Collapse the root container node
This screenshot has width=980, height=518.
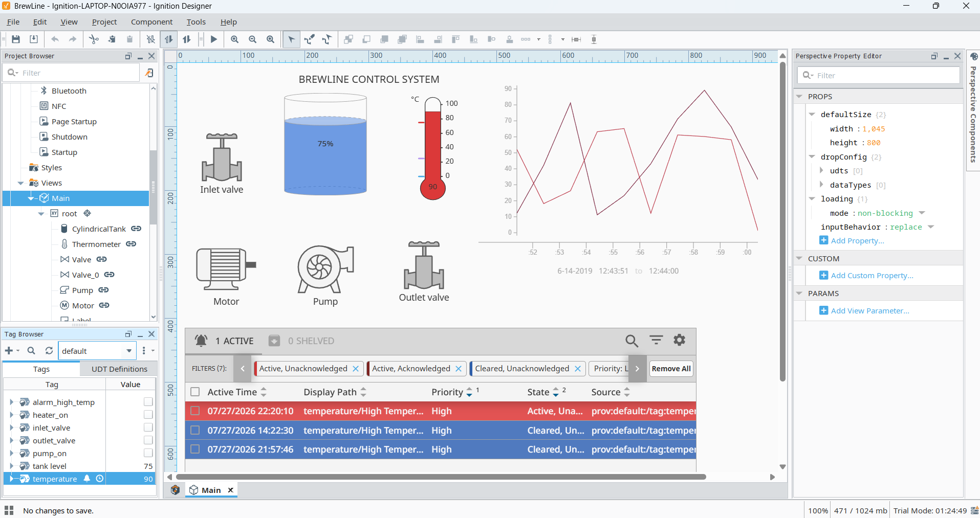coord(41,214)
